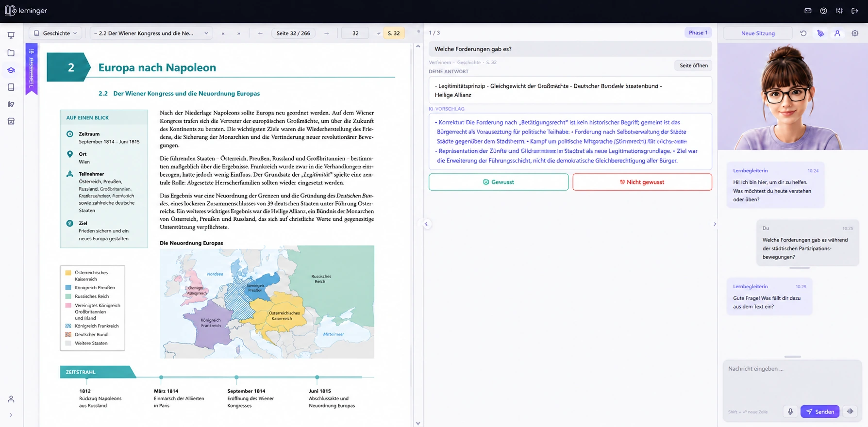The height and width of the screenshot is (427, 868).
Task: Click the Europe map 'Die Neuordnung Europas'
Action: (x=267, y=302)
